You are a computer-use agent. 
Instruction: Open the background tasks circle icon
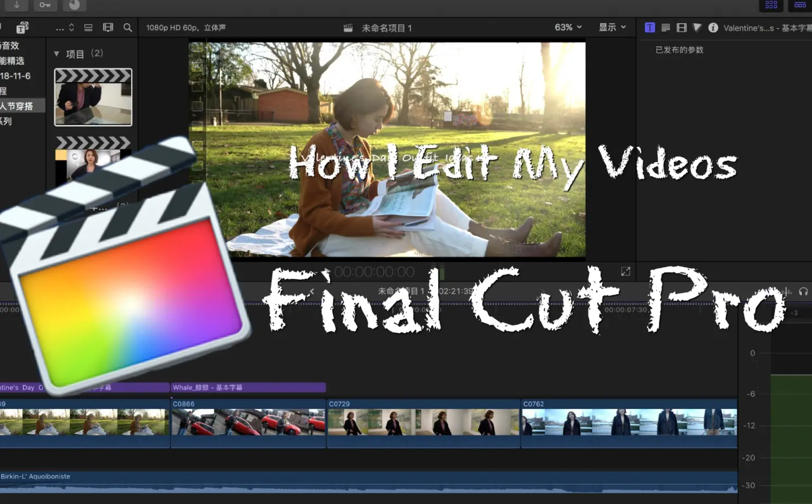(74, 5)
